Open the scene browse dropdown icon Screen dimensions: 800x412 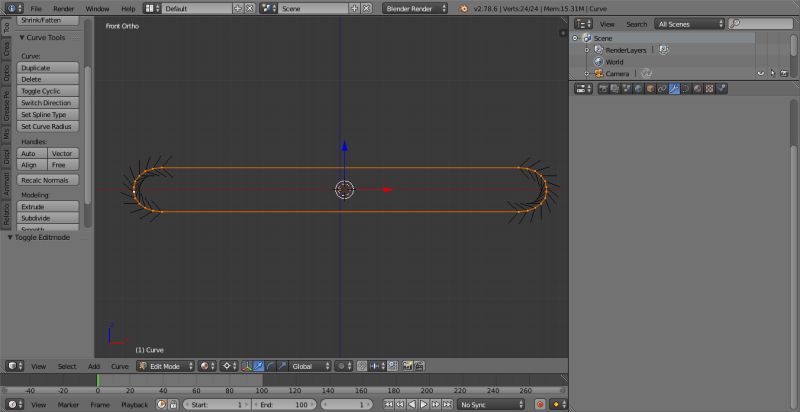tap(268, 8)
